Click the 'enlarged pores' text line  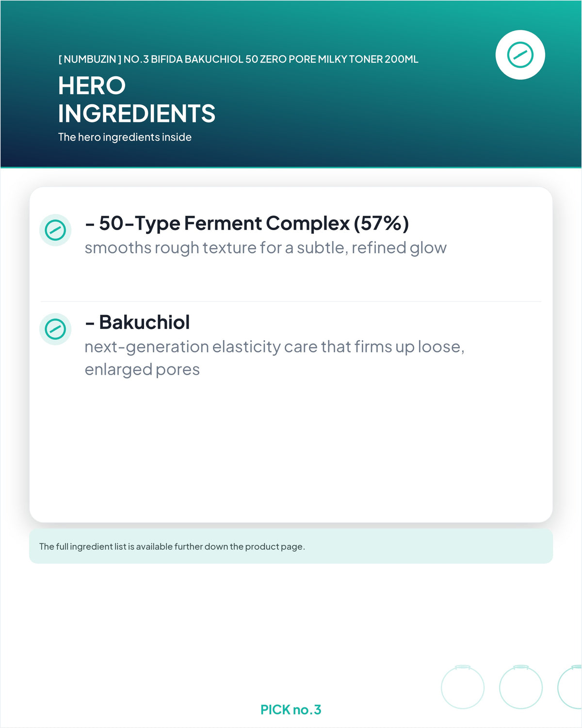click(142, 369)
